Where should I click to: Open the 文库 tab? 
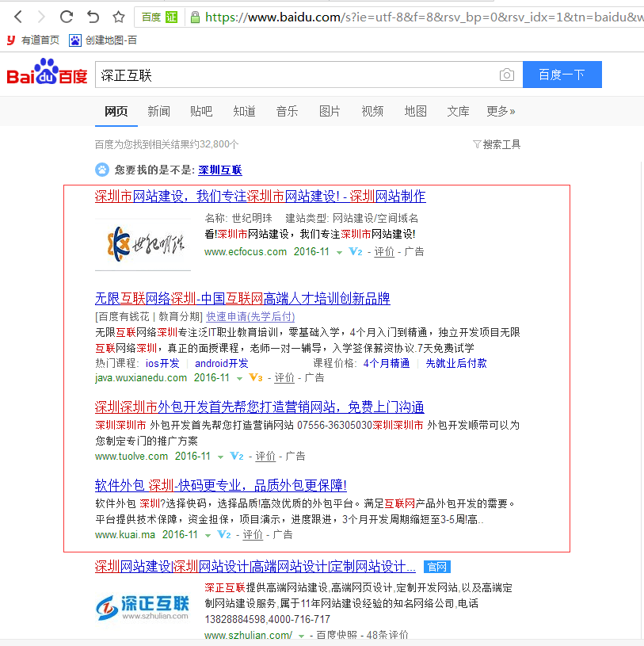(459, 111)
